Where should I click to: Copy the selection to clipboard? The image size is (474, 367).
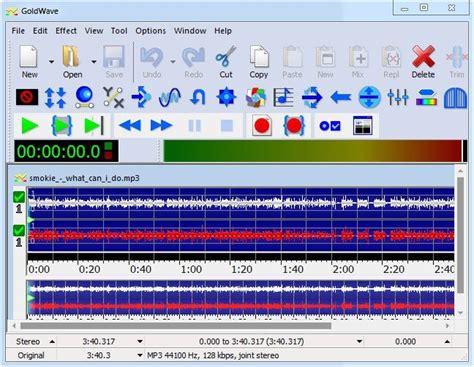[259, 62]
